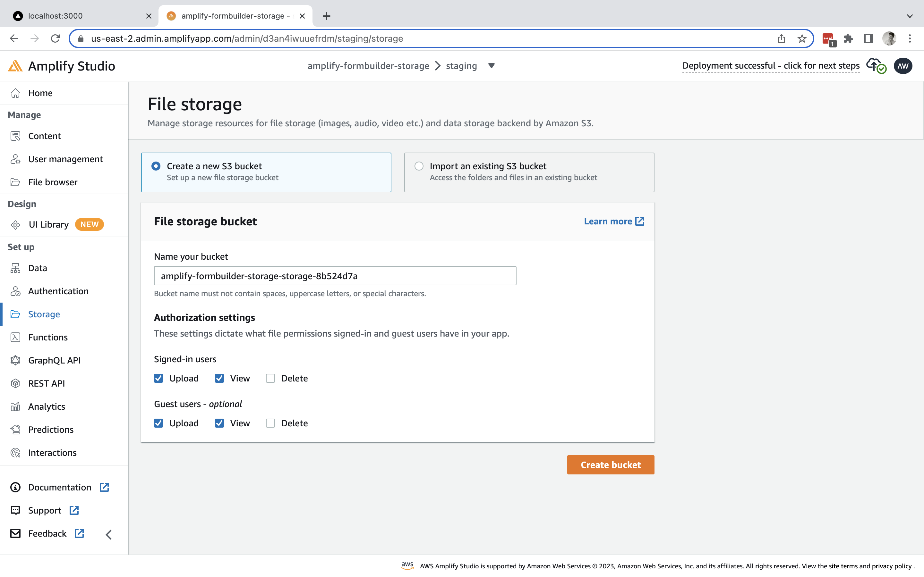Open the User management page
Screen dimensions: 924x577
click(x=65, y=159)
